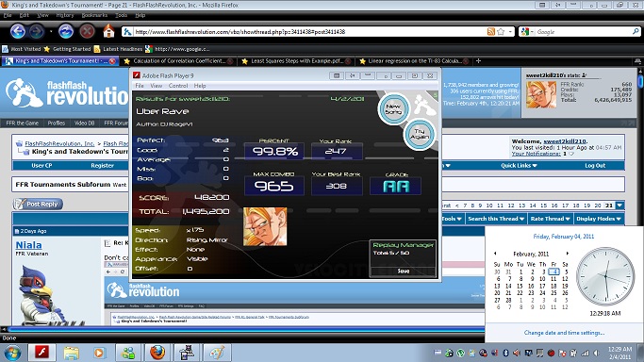The image size is (644, 362).
Task: Click the Try Again circular button
Action: point(419,135)
